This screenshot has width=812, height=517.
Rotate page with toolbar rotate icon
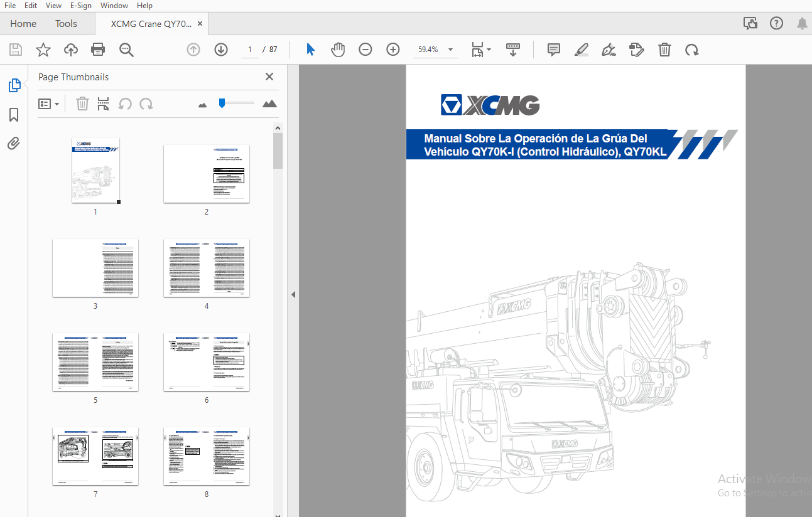[x=692, y=50]
